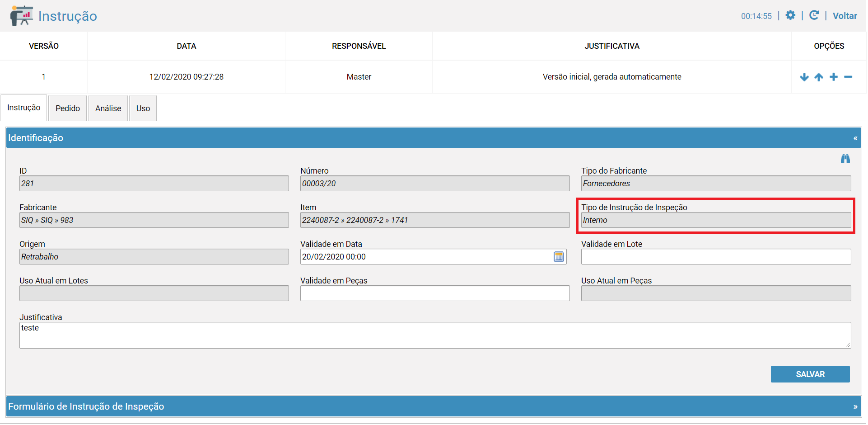The width and height of the screenshot is (868, 425).
Task: Click the minus icon to remove version
Action: pos(848,77)
